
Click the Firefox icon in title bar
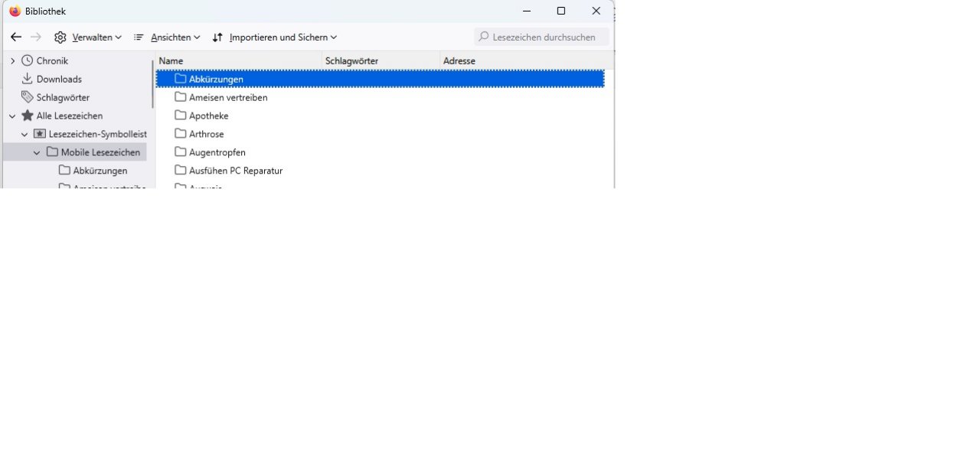point(15,11)
